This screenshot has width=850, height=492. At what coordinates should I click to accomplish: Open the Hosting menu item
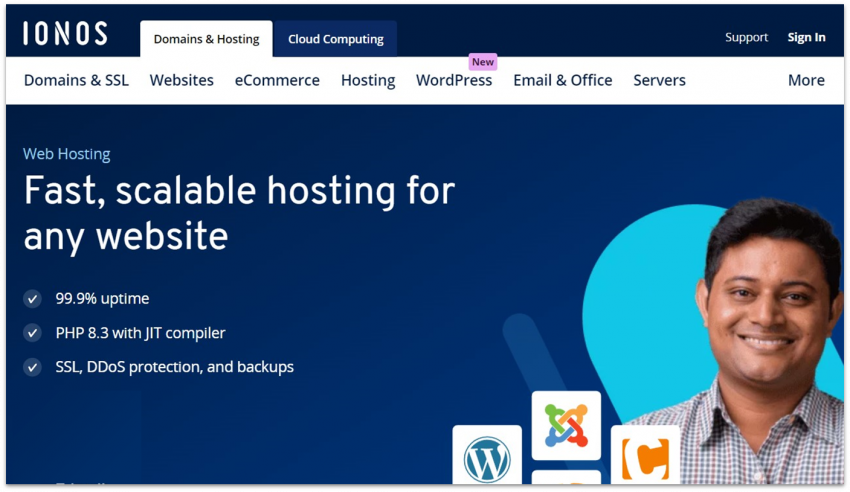[x=368, y=80]
